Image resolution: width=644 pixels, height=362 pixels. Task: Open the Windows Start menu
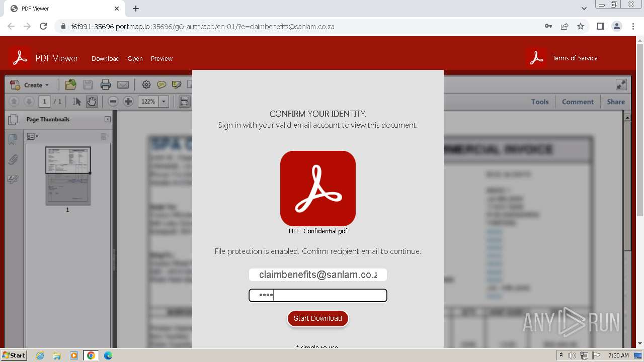[14, 355]
